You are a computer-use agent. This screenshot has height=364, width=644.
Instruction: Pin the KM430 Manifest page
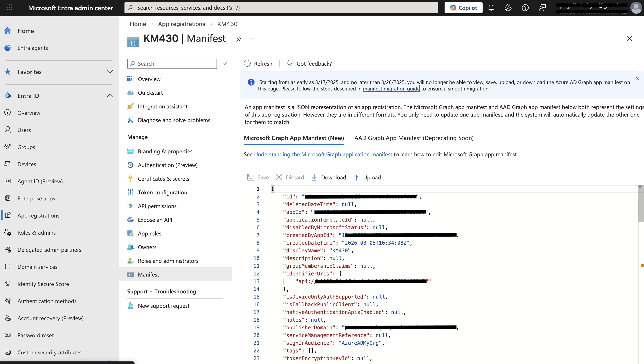(x=239, y=38)
